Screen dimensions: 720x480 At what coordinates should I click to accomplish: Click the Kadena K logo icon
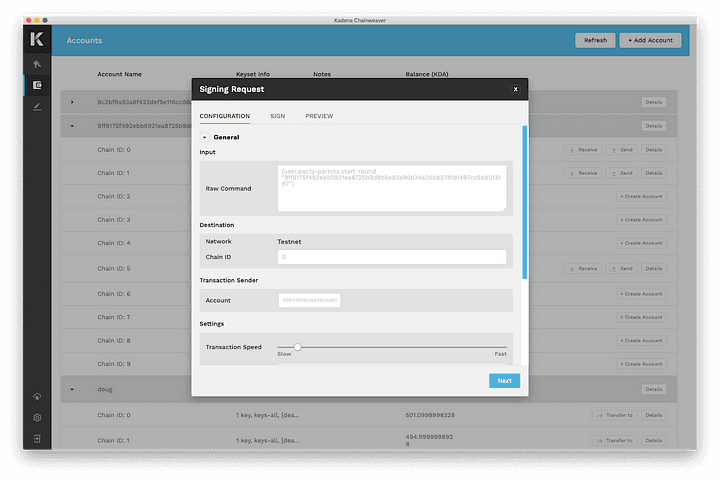[x=37, y=39]
